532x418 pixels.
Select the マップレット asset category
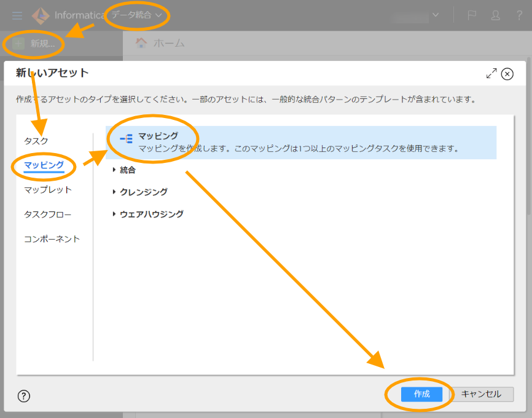pos(48,189)
